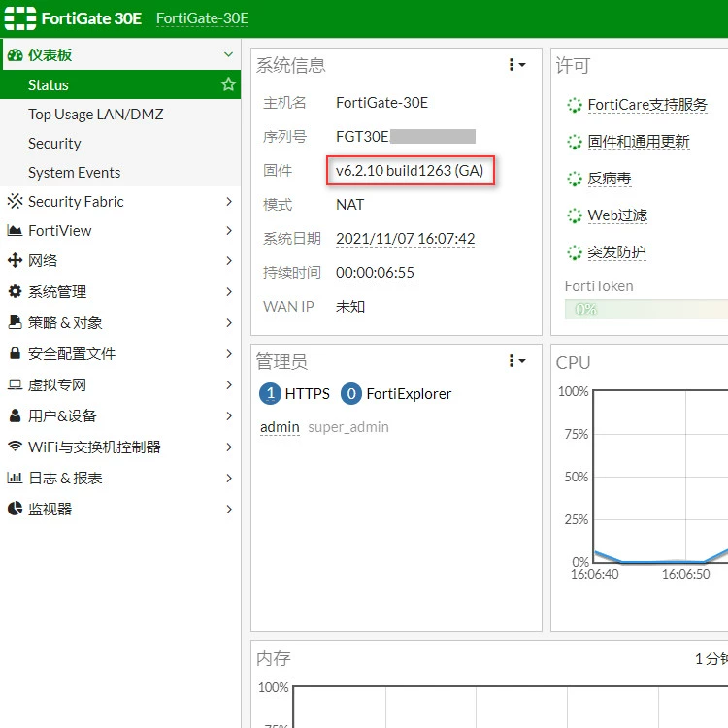Click the super_admin profile text
The width and height of the screenshot is (728, 728).
[x=348, y=427]
